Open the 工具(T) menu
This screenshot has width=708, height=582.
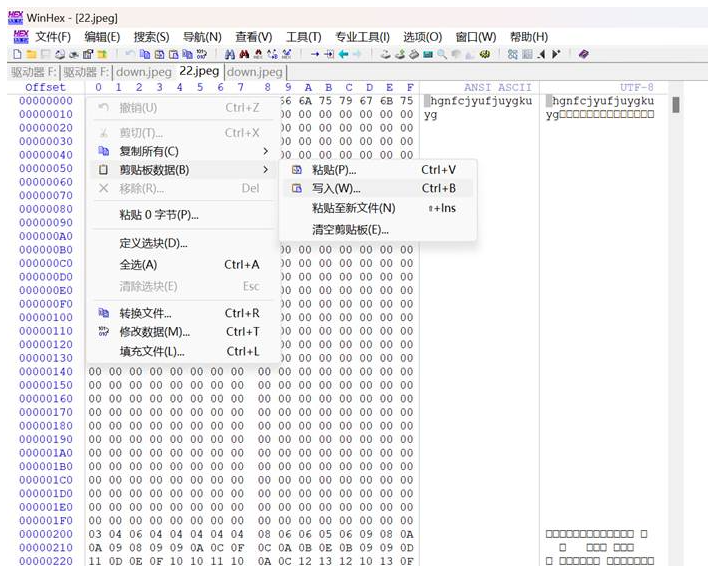pos(303,37)
